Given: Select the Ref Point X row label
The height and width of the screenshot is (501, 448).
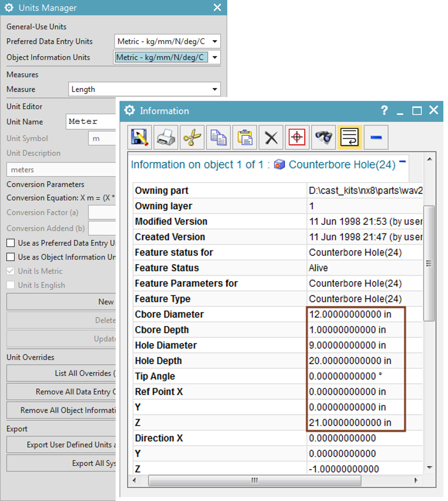Looking at the screenshot, I should pyautogui.click(x=159, y=392).
